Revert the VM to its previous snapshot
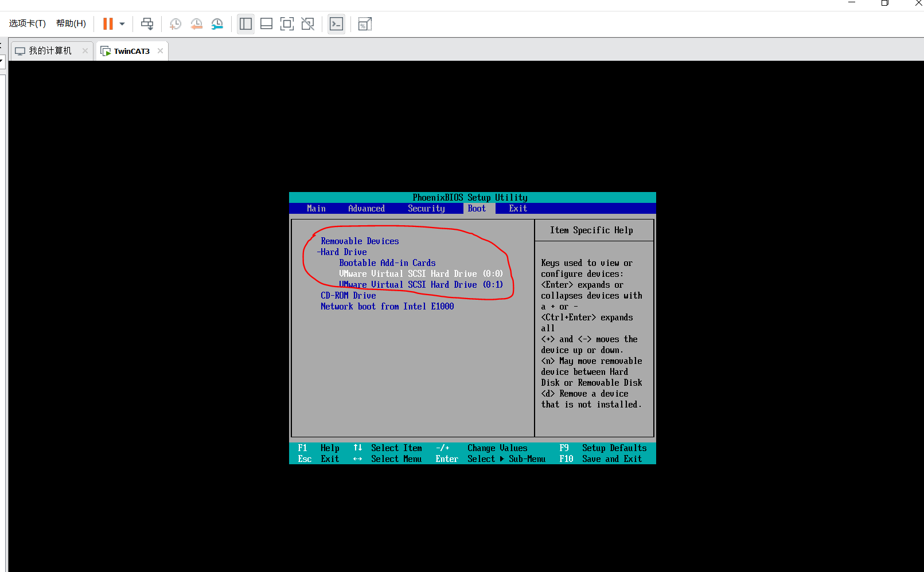The height and width of the screenshot is (572, 924). tap(196, 24)
